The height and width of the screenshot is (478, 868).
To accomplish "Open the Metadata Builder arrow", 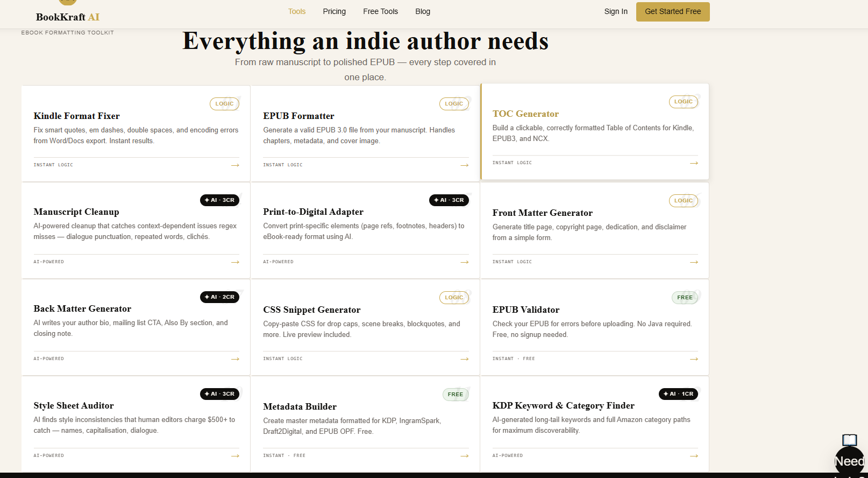I will [465, 456].
